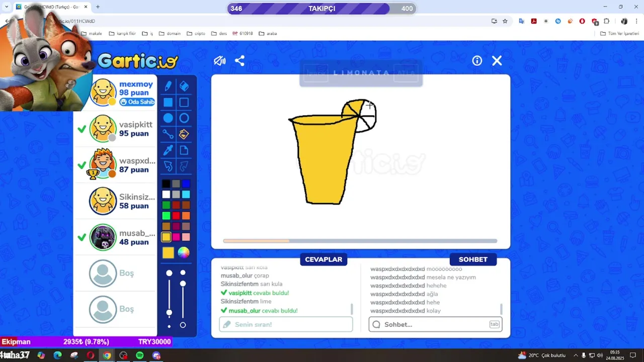Open the '610918' bookmark
Viewport: 644px width, 362px height.
point(243,34)
